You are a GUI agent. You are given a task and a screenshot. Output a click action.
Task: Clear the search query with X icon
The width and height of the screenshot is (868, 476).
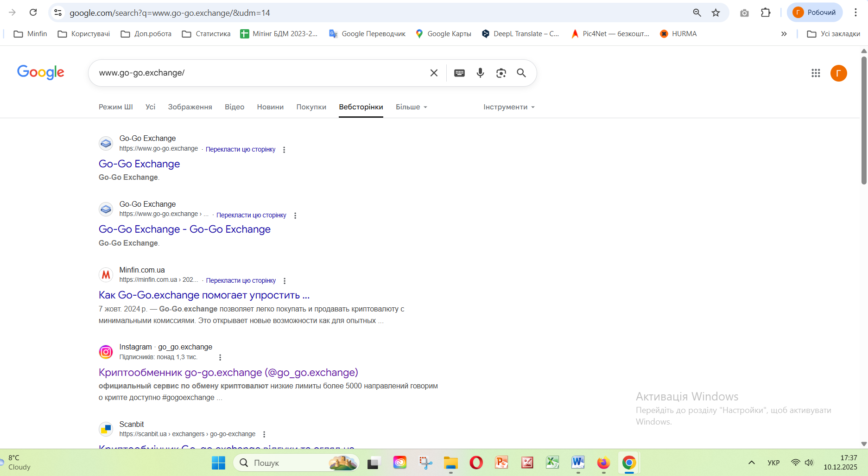434,73
